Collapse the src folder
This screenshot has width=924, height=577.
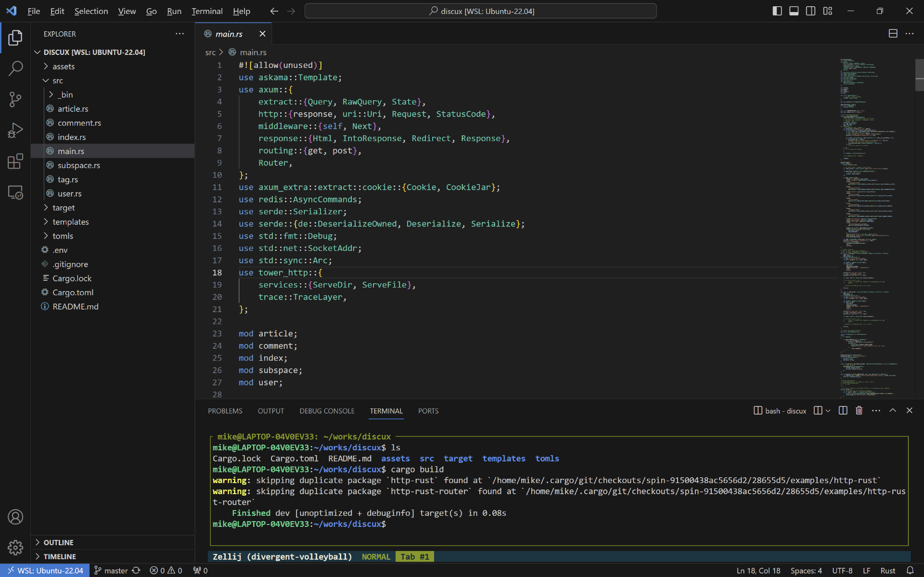point(57,80)
